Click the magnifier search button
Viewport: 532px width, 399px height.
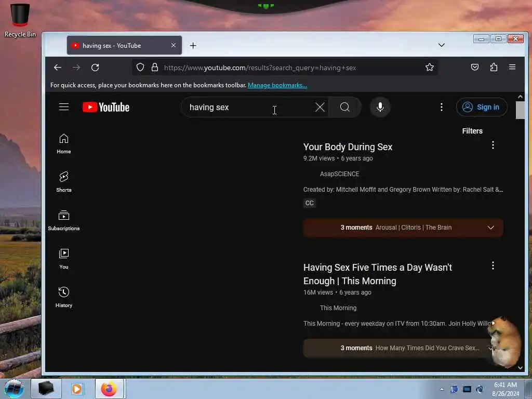345,107
